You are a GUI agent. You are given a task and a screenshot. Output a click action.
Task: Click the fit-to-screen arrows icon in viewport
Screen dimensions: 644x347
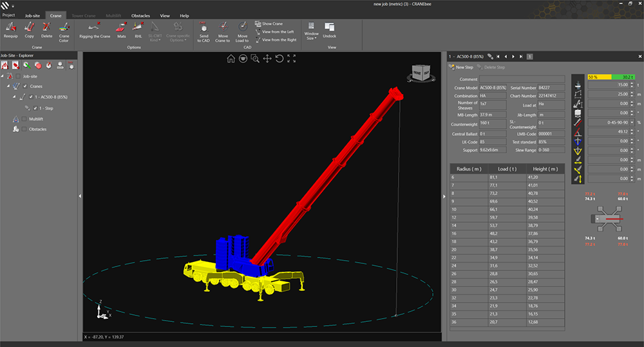292,59
